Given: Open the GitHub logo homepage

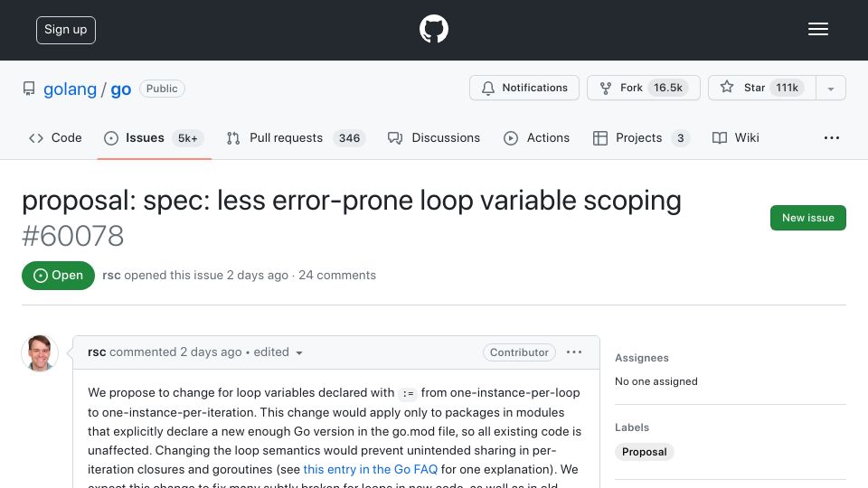Looking at the screenshot, I should pyautogui.click(x=433, y=29).
